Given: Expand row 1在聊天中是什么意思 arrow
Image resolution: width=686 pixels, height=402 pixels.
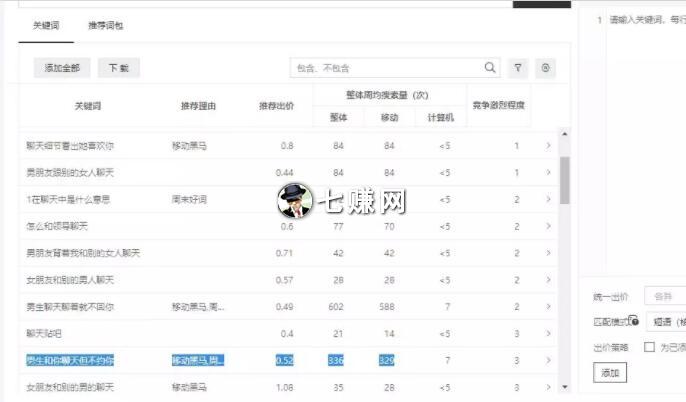Looking at the screenshot, I should pos(549,199).
